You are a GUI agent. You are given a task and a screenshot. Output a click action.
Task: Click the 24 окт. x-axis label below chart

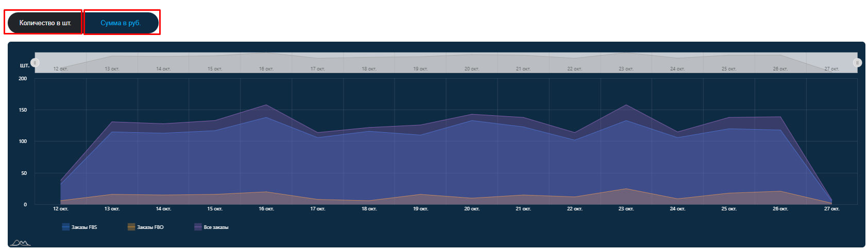pyautogui.click(x=677, y=209)
